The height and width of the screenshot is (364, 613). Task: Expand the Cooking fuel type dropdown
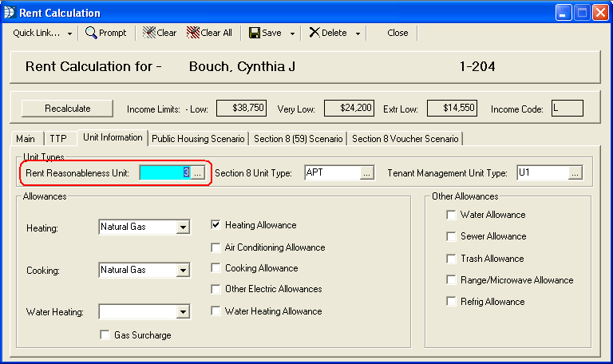183,270
